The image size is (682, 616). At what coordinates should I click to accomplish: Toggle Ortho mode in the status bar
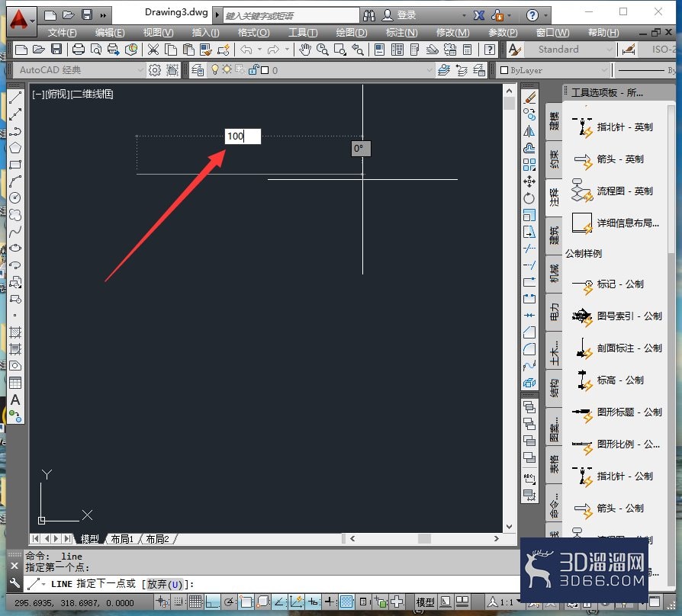click(212, 602)
